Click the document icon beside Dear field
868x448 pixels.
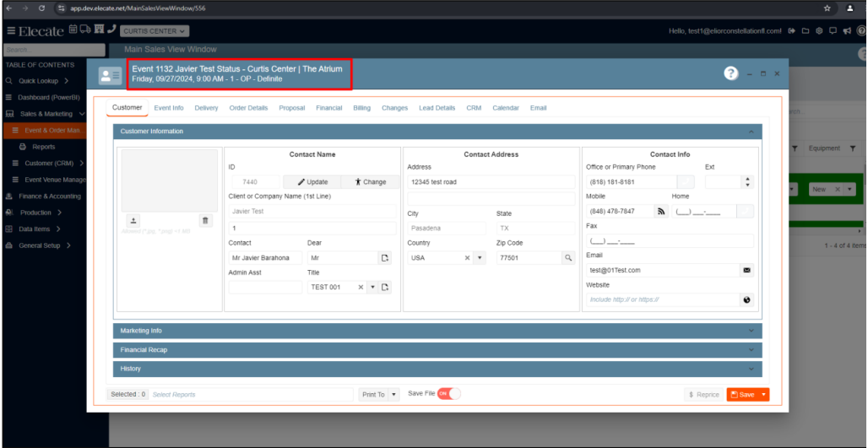coord(385,257)
